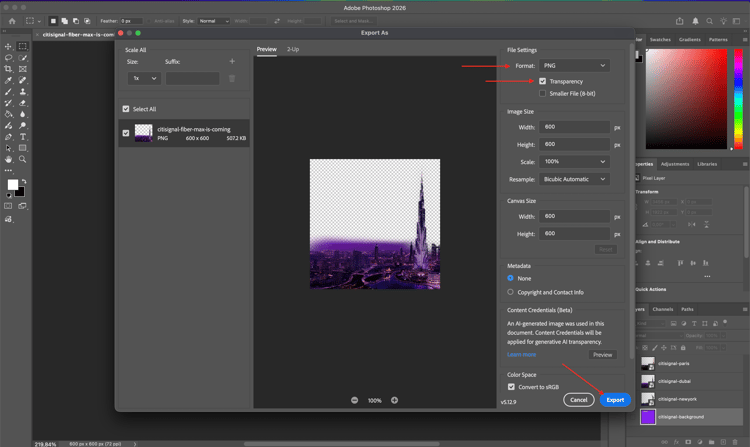
Task: Select the Crop tool
Action: [9, 69]
